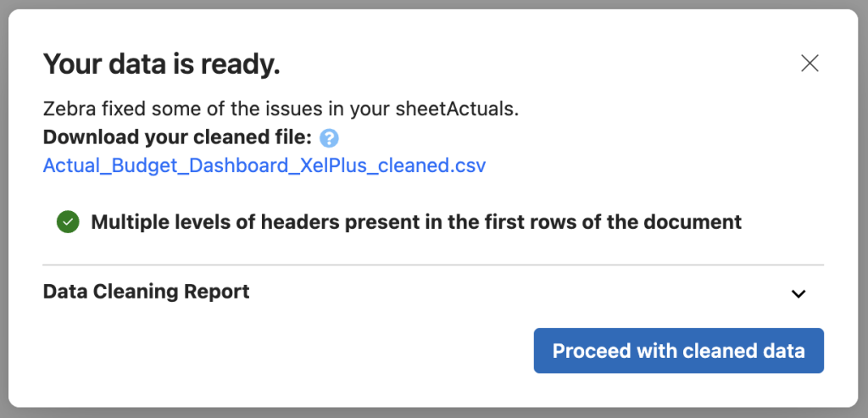
Task: Click the Data Cleaning Report heading
Action: point(146,292)
